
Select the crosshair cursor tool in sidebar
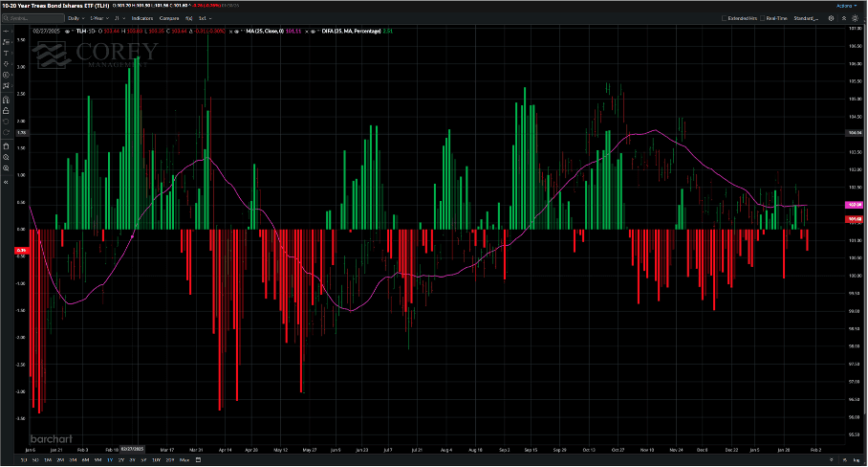(6, 31)
